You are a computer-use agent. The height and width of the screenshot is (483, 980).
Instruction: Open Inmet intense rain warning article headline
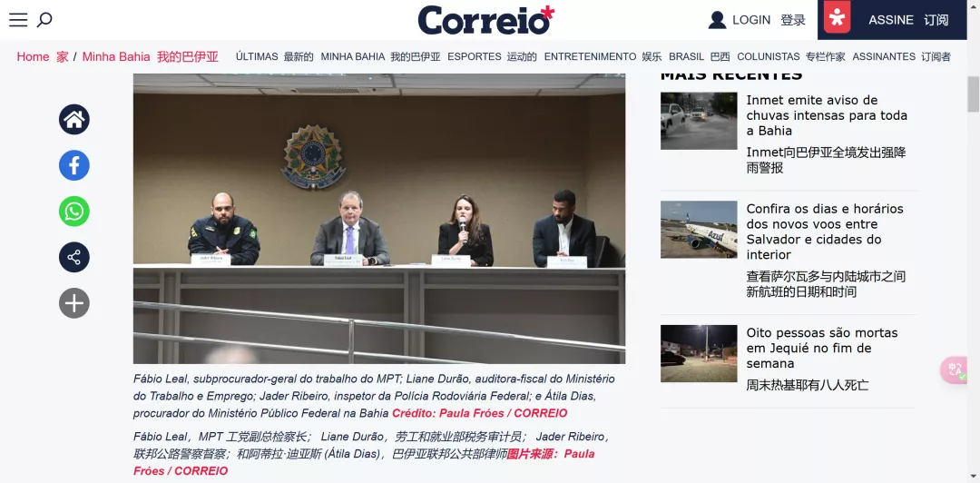point(827,115)
